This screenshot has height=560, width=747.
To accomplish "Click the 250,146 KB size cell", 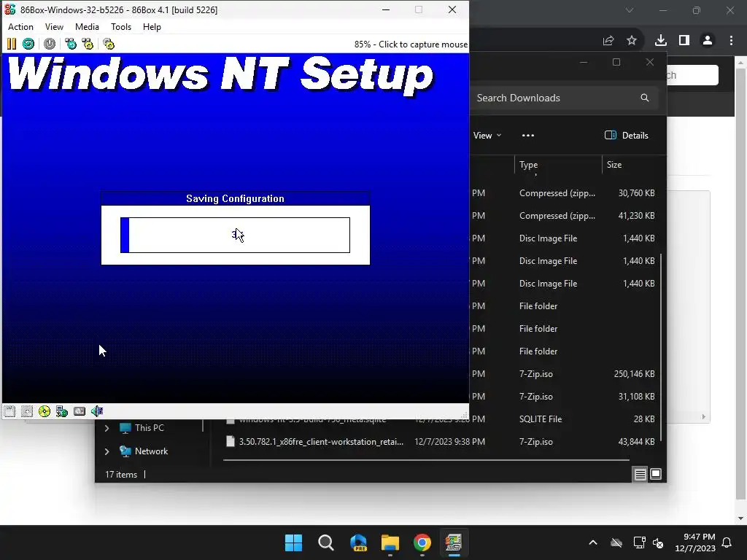I will (x=634, y=374).
